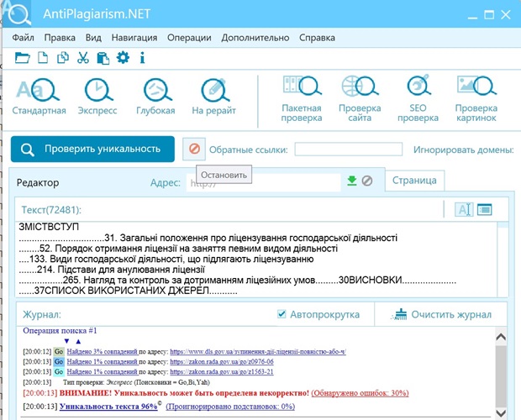Click the info 'i' toolbar icon
The height and width of the screenshot is (420, 521).
pos(142,58)
